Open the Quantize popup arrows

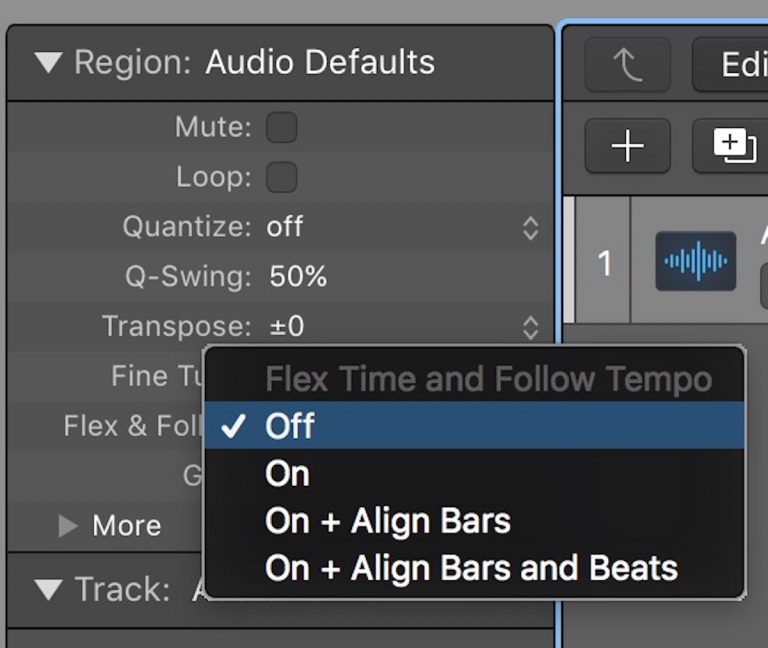click(530, 228)
